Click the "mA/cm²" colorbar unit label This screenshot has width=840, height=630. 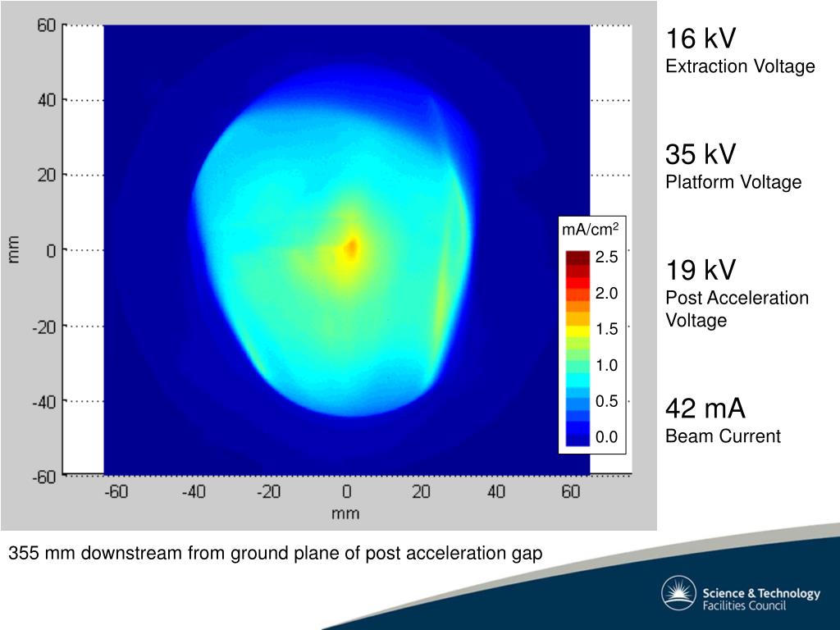(x=590, y=230)
